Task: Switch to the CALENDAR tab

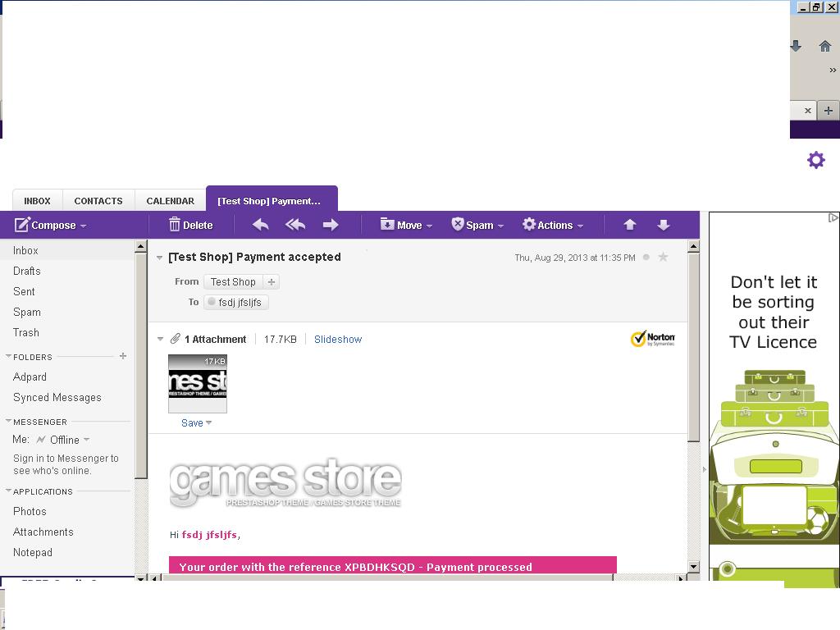Action: point(171,201)
